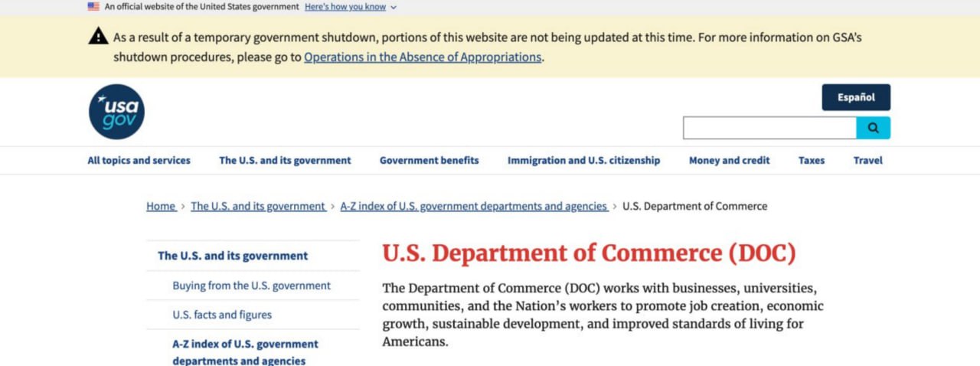The width and height of the screenshot is (980, 366).
Task: Open the Taxes navigation item
Action: point(812,161)
